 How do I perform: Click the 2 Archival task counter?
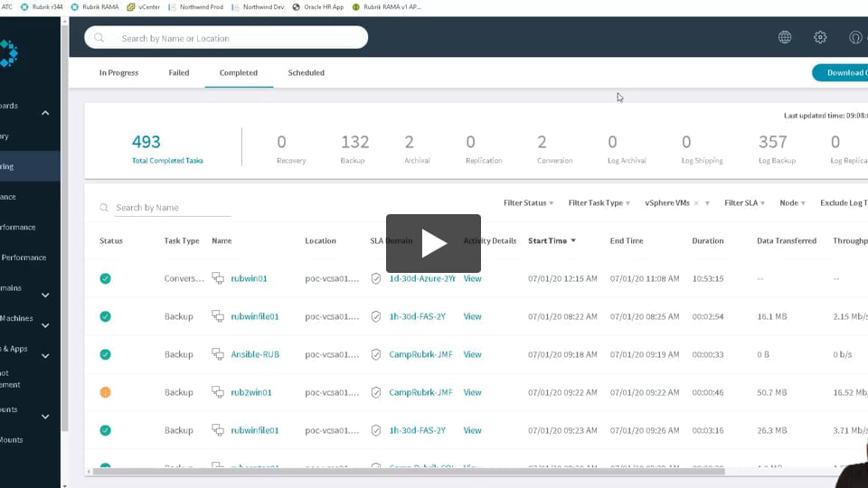416,147
